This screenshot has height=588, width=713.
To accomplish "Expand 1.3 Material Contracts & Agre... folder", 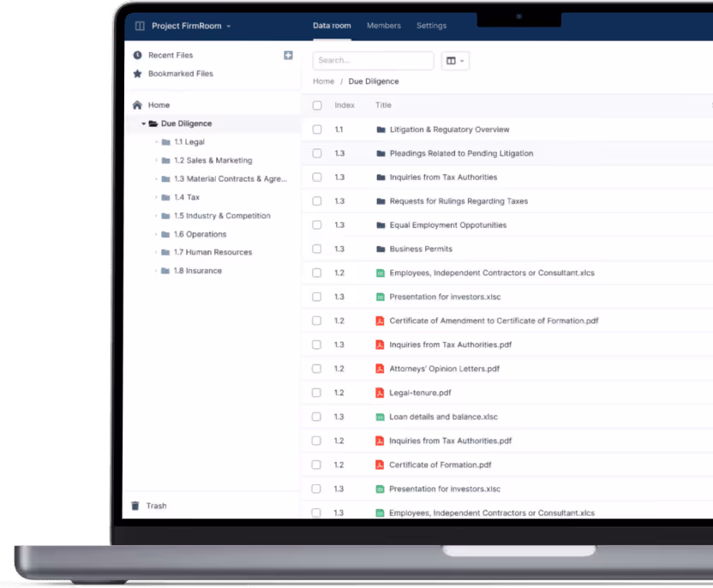I will [x=157, y=179].
